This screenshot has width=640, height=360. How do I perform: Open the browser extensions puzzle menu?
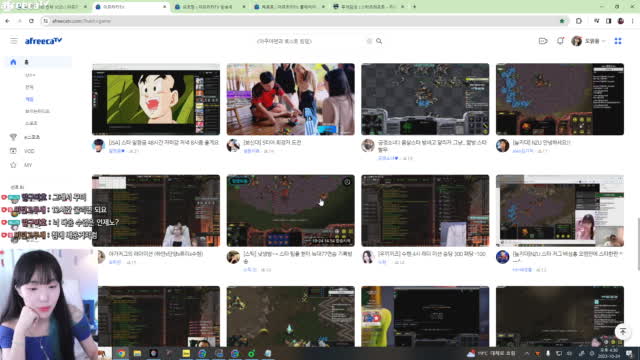[x=579, y=21]
